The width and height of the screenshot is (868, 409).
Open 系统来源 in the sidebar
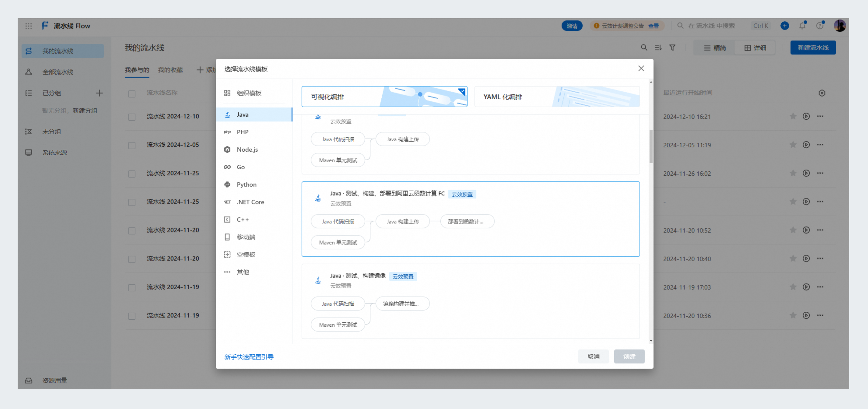[x=63, y=152]
